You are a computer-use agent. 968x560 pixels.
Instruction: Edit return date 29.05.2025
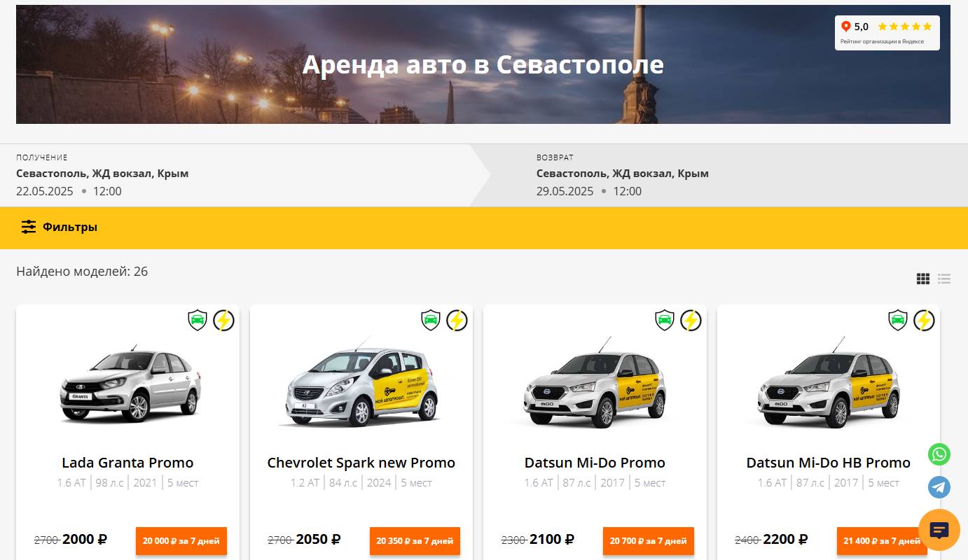[565, 191]
